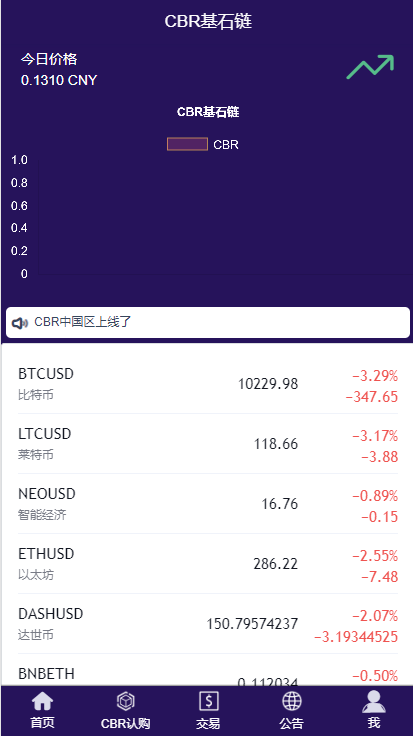This screenshot has height=736, width=413.
Task: Select the DASHUSD 达世币 row
Action: point(208,624)
